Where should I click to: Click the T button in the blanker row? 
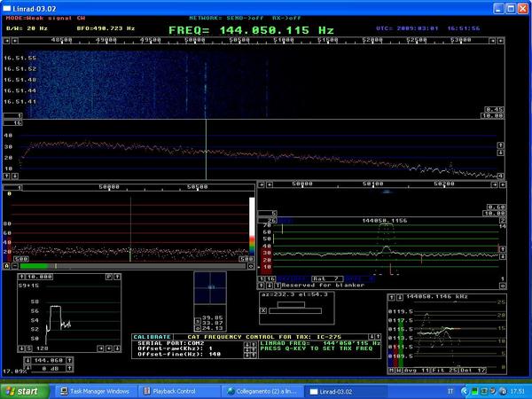[x=278, y=285]
